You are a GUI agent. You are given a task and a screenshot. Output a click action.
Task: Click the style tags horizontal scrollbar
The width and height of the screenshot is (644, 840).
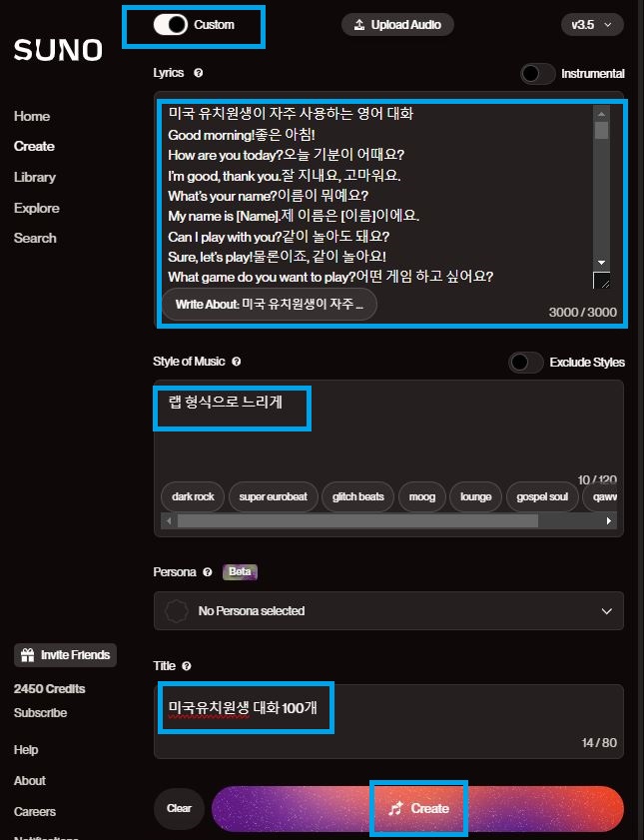pos(357,520)
